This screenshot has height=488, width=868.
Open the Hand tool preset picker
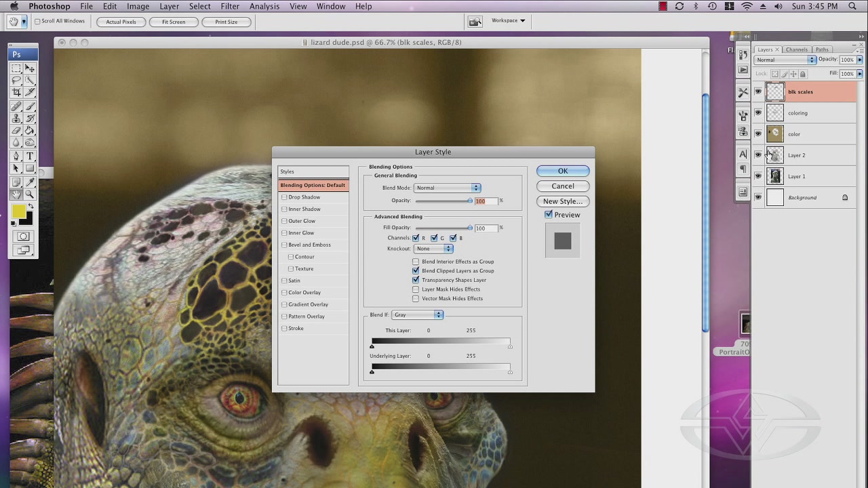point(24,22)
